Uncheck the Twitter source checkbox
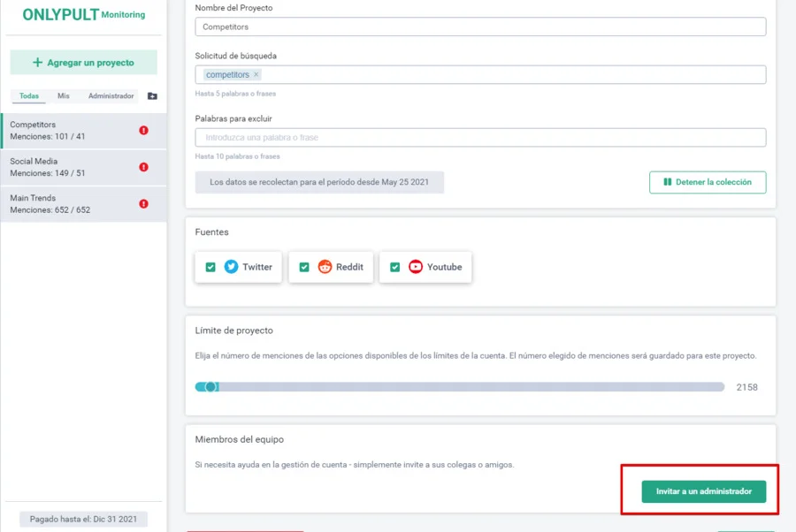The image size is (796, 532). (210, 267)
